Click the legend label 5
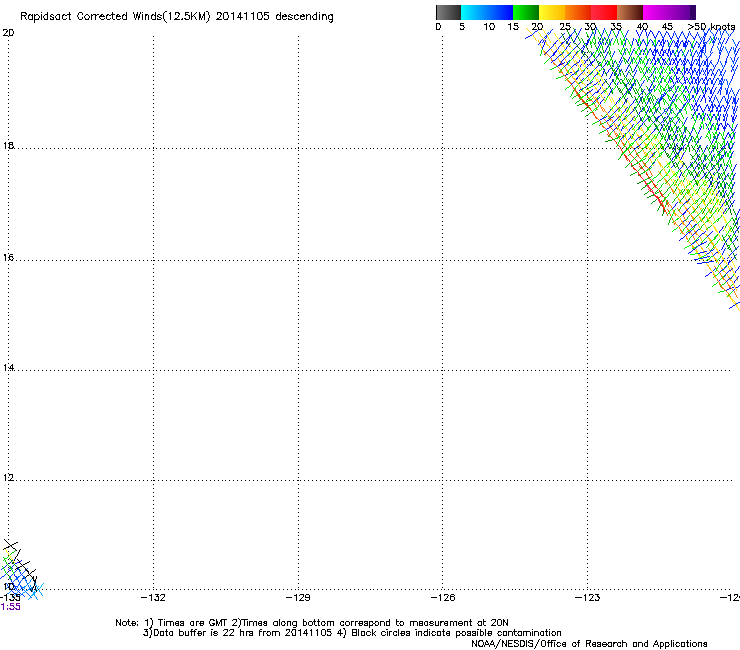Viewport: 740px width, 650px height. [x=462, y=27]
